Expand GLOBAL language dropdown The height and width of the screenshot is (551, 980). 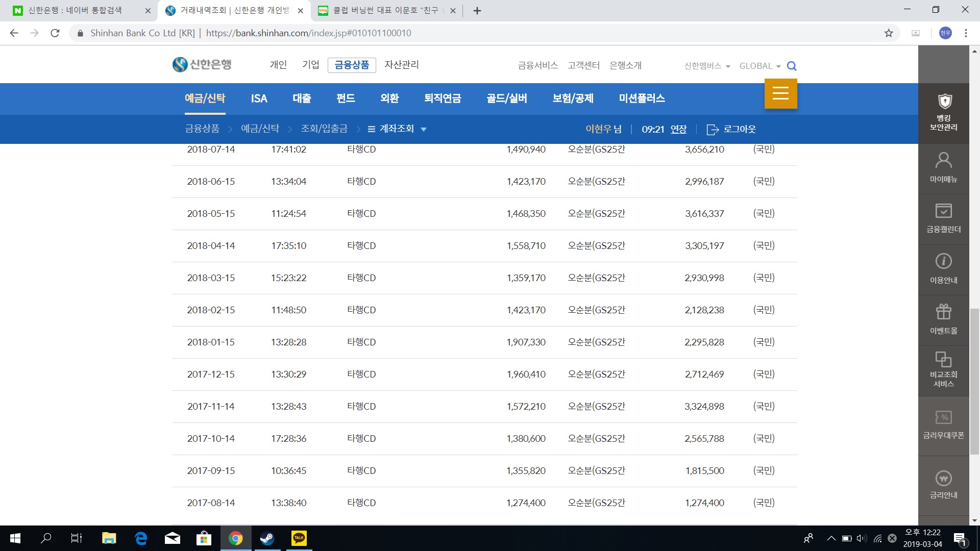tap(760, 66)
